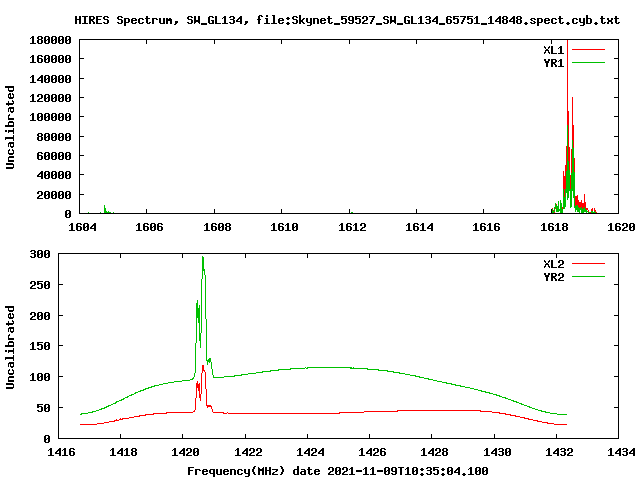Viewport: 640px width, 480px height.
Task: Click the XL2 legend label
Action: pyautogui.click(x=553, y=264)
